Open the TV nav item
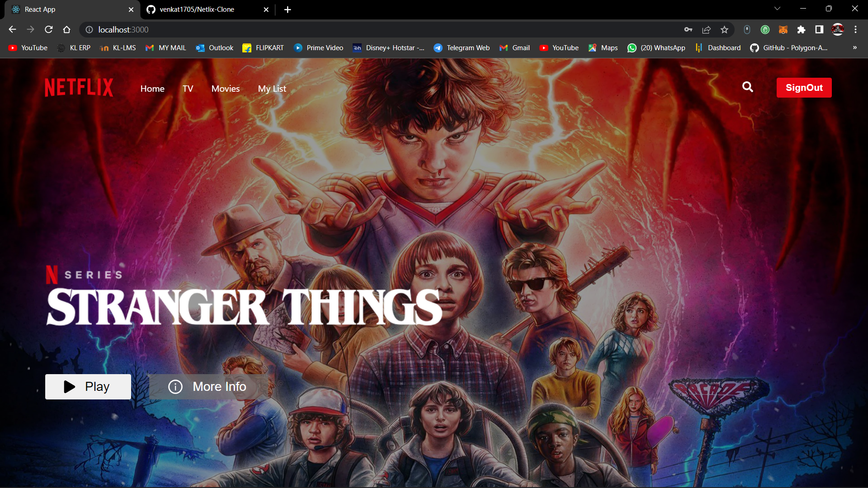The width and height of the screenshot is (868, 488). tap(188, 89)
